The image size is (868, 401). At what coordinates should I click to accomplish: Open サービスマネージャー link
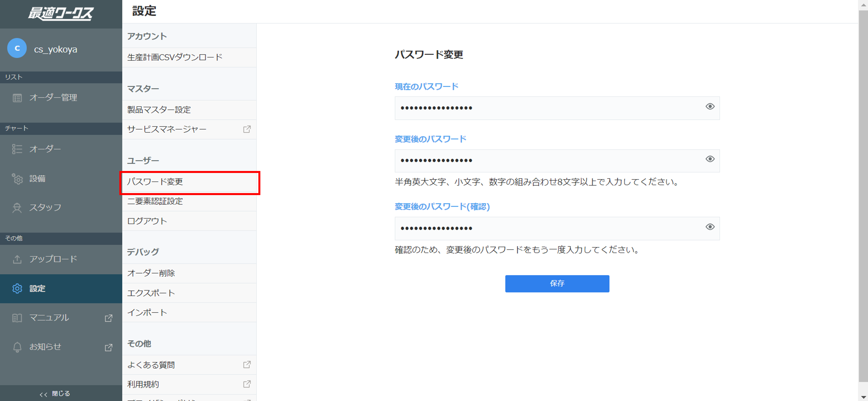point(189,129)
